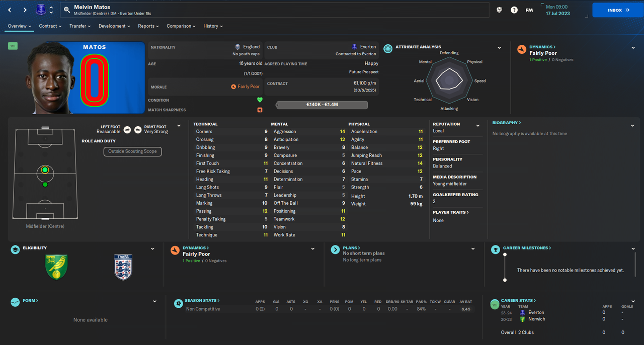Click the Plans arrow icon
Screen dimensions: 644x345
335,250
